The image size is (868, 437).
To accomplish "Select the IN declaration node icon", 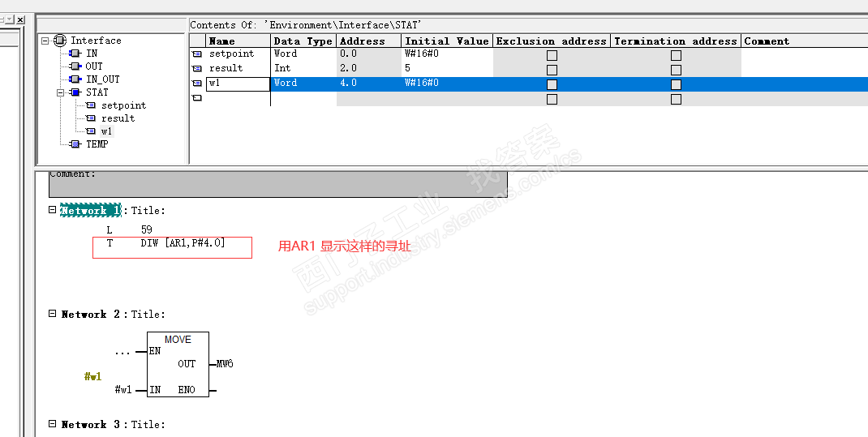I will tap(75, 53).
